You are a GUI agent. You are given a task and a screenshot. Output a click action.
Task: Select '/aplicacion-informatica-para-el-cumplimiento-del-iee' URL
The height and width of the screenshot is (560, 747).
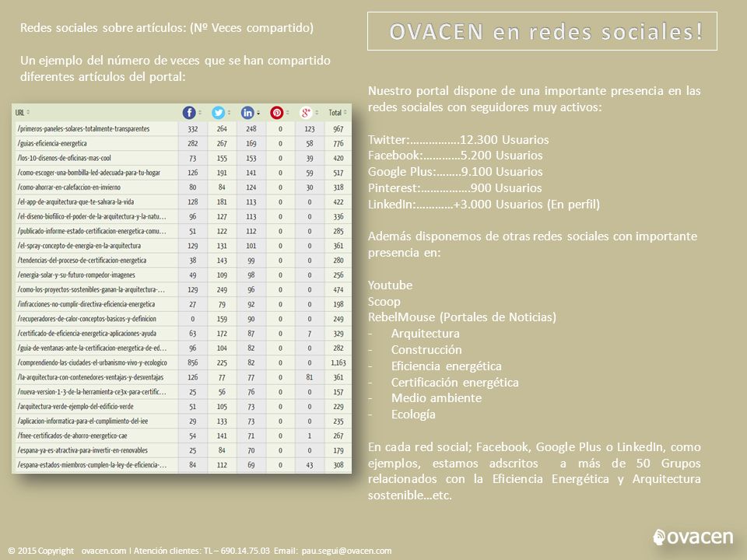pos(82,421)
